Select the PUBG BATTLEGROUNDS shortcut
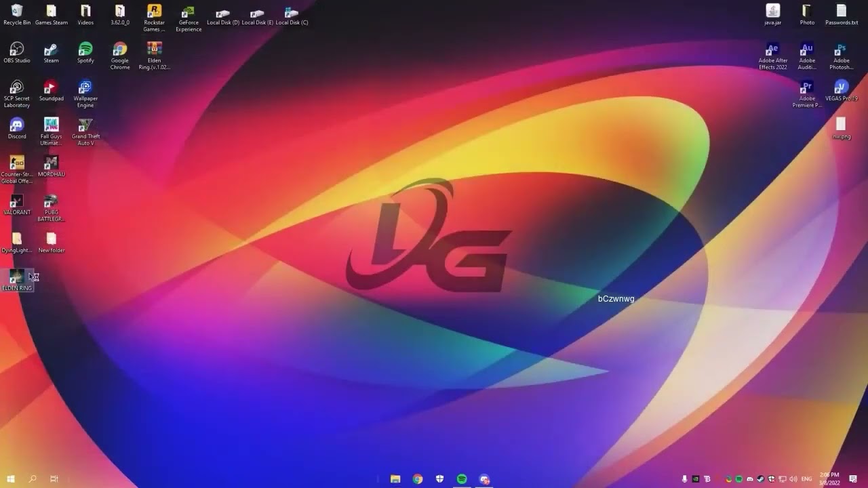Screen dimensions: 868x488 51,208
